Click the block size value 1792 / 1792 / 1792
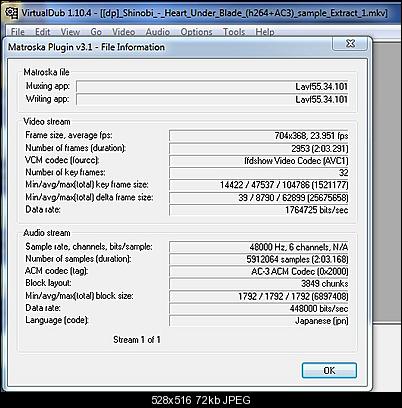The image size is (402, 408). (259, 296)
